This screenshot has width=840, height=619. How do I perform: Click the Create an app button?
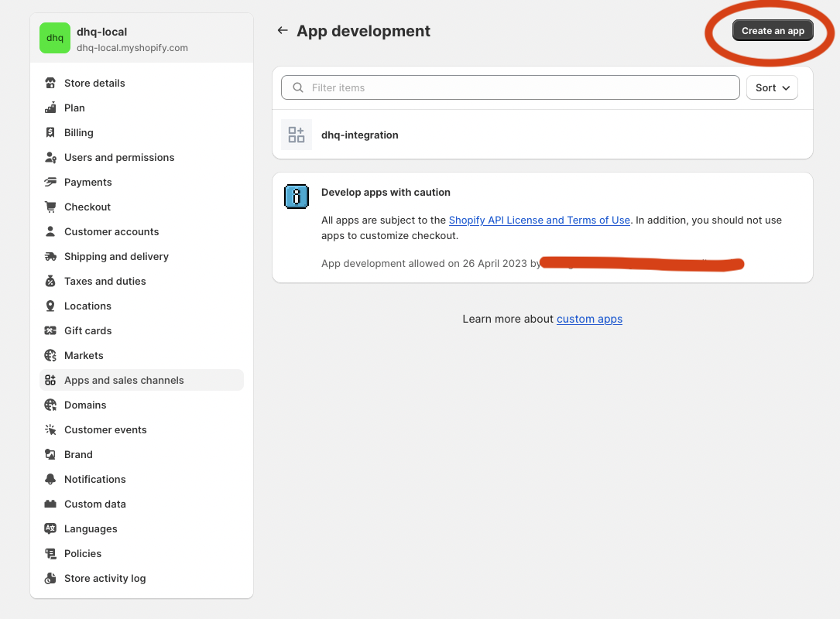click(773, 30)
